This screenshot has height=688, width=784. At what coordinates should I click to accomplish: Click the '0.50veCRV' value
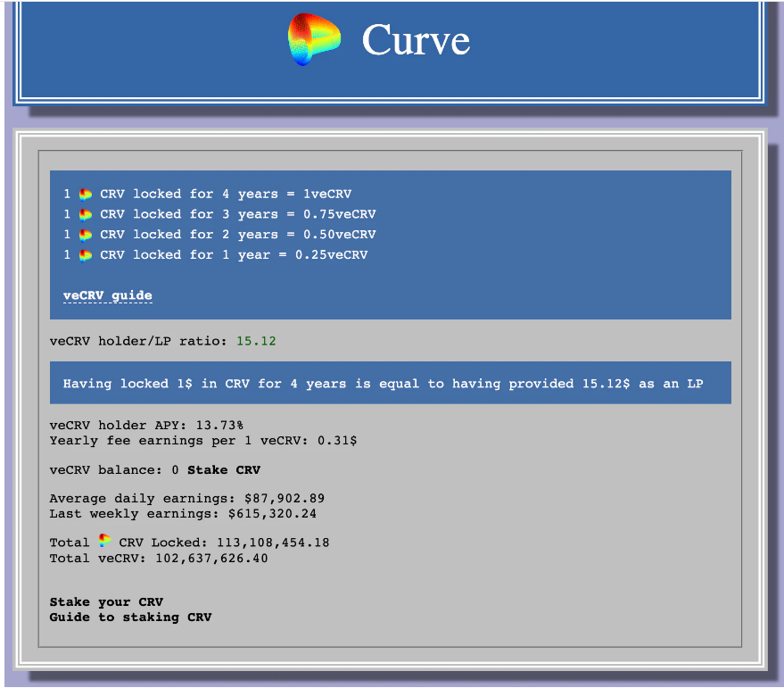coord(340,235)
